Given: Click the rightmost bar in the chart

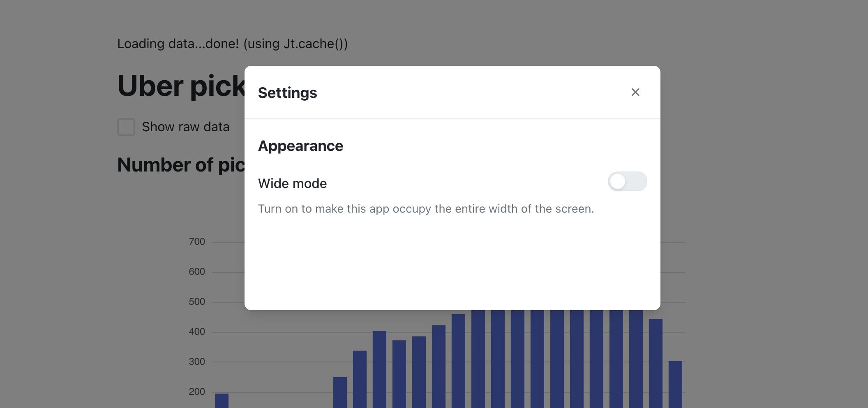Looking at the screenshot, I should [675, 384].
